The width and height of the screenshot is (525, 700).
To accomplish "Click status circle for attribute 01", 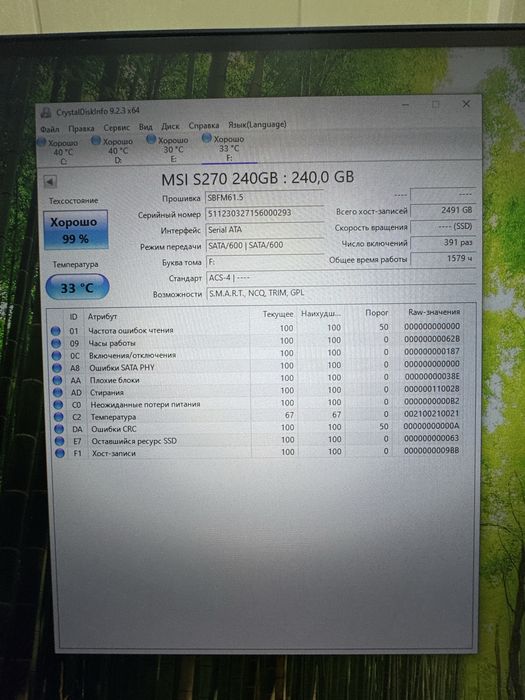I will tap(55, 331).
